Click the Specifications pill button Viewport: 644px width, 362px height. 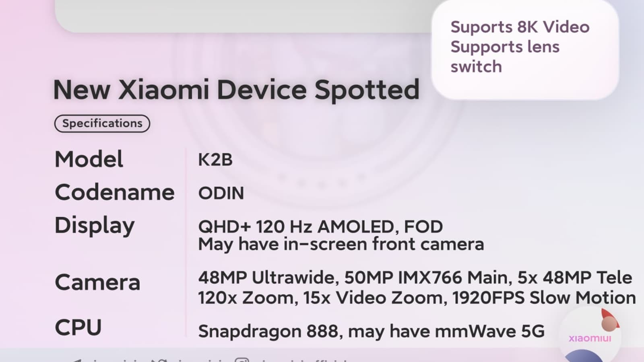102,123
